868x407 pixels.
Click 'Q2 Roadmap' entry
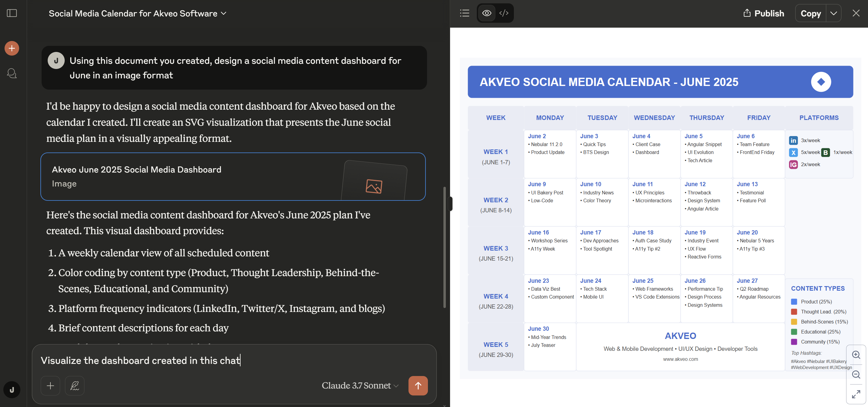pyautogui.click(x=754, y=289)
